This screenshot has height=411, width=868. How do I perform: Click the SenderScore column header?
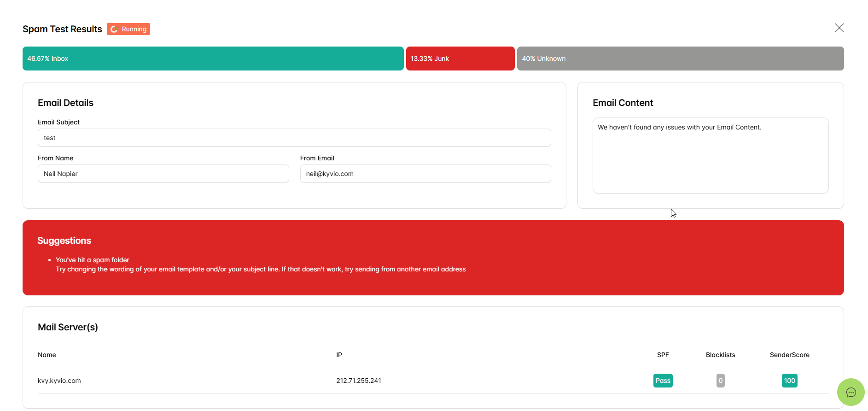tap(790, 355)
